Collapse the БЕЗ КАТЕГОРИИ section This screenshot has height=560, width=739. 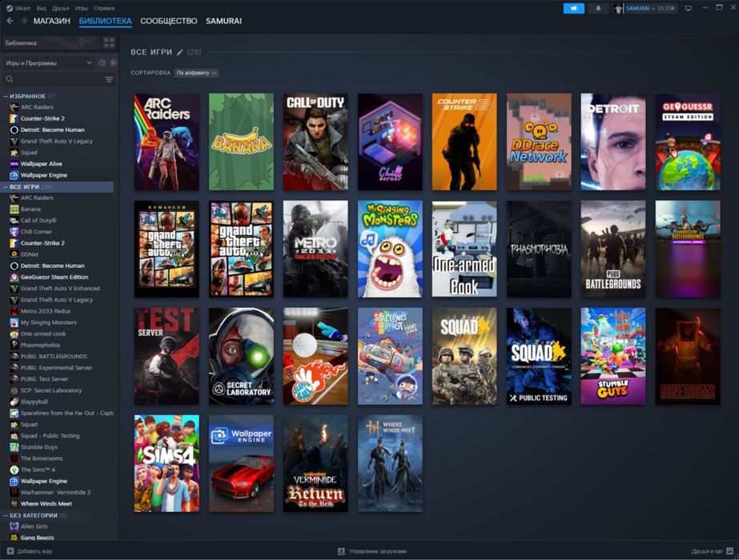6,515
